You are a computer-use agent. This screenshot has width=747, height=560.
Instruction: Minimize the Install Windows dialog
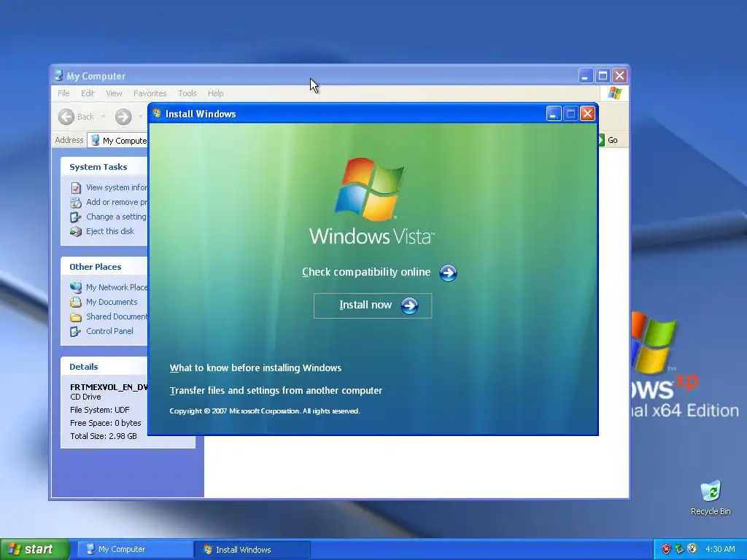pos(553,114)
